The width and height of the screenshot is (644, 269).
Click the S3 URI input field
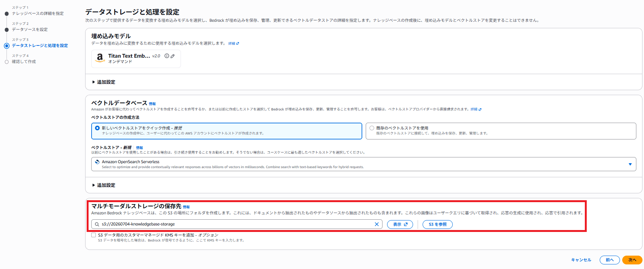pyautogui.click(x=237, y=224)
